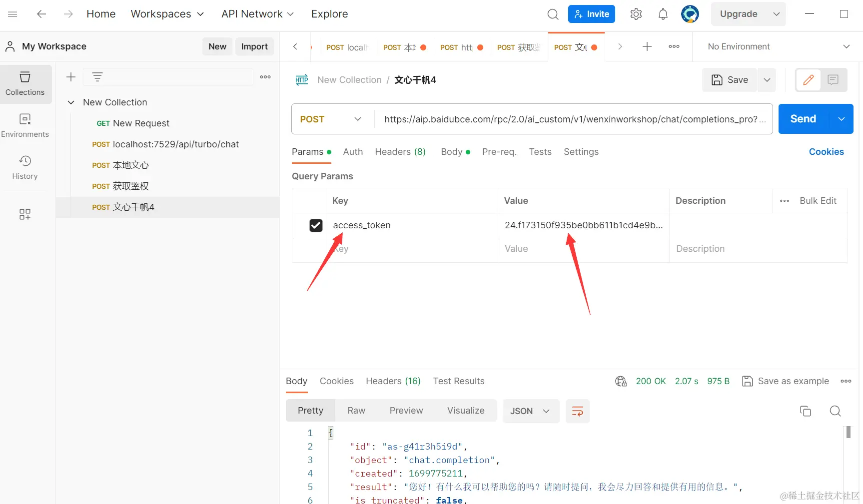This screenshot has width=863, height=504.
Task: Open the notifications bell
Action: (663, 14)
